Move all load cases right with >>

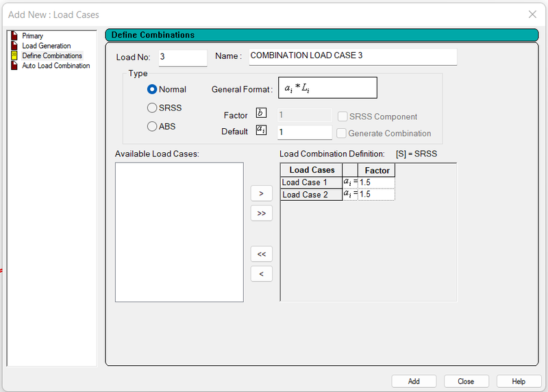[262, 213]
